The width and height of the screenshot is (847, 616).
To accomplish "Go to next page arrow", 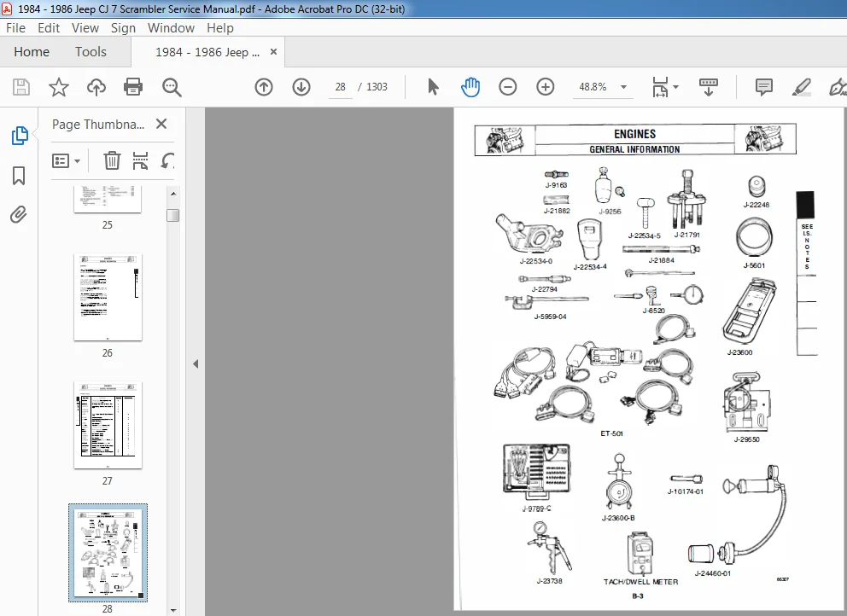I will click(301, 87).
